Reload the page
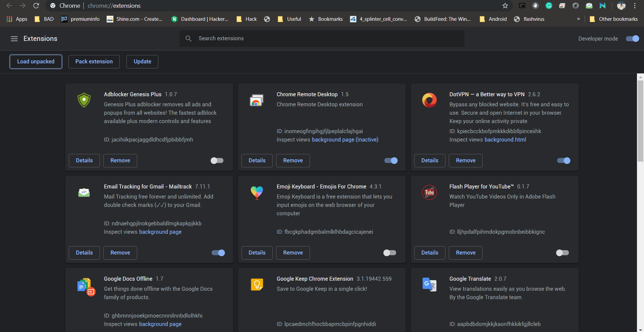This screenshot has height=332, width=644. (x=36, y=6)
